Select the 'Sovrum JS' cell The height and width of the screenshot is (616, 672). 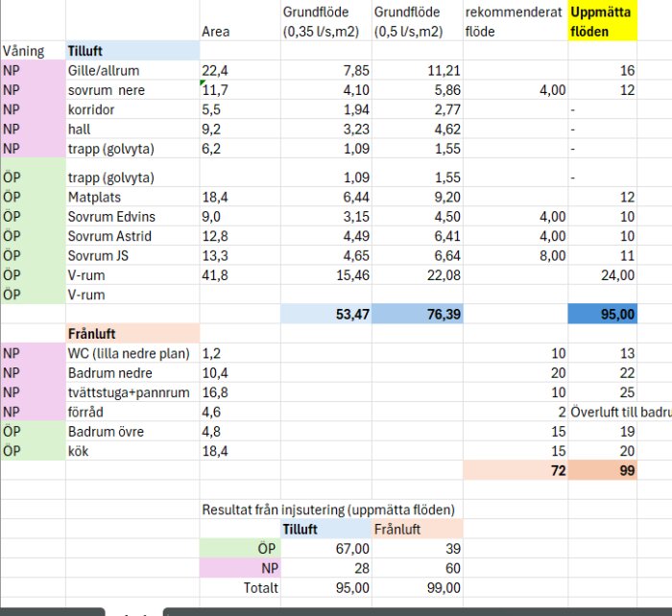[x=132, y=256]
